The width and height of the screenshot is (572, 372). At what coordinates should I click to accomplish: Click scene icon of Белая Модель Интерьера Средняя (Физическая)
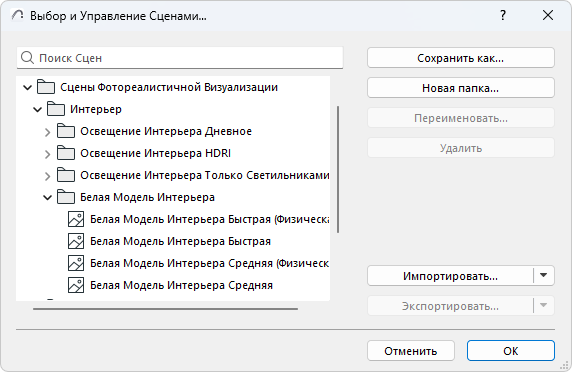[76, 263]
